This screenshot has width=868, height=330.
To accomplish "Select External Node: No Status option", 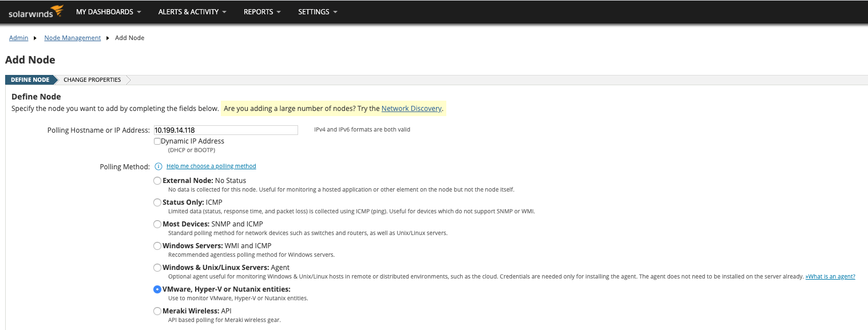I will click(x=157, y=180).
